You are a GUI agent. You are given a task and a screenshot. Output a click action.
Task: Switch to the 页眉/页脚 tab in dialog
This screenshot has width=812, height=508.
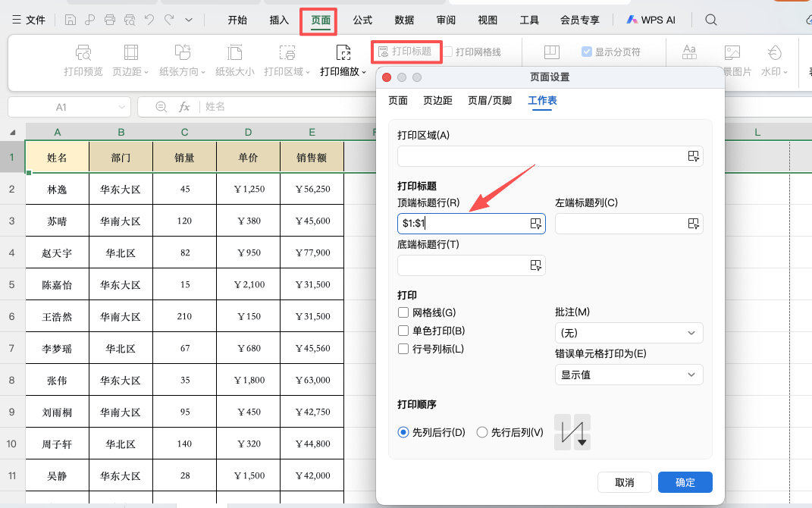coord(489,100)
